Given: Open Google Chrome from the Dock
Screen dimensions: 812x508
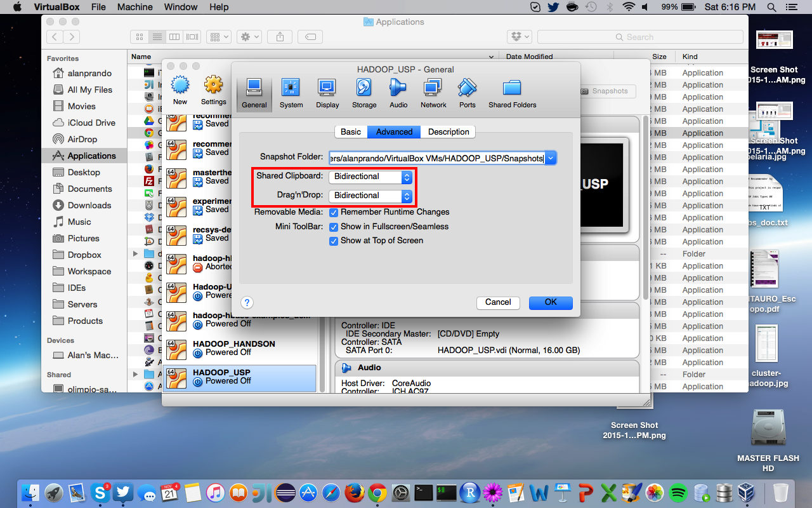Looking at the screenshot, I should click(377, 493).
